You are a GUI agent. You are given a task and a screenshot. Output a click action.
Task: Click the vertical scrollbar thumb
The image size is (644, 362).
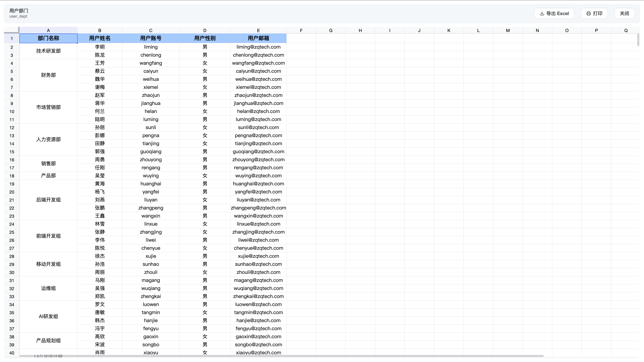638,40
